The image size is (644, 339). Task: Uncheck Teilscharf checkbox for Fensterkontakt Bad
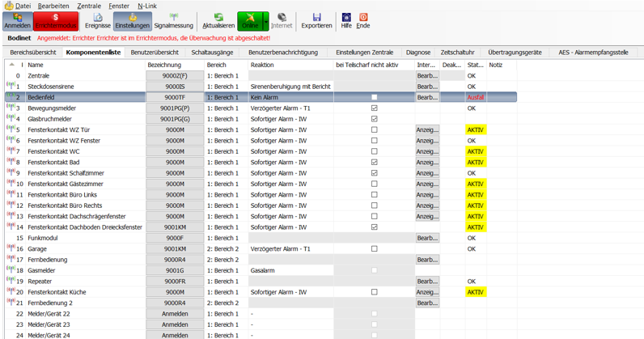click(374, 162)
